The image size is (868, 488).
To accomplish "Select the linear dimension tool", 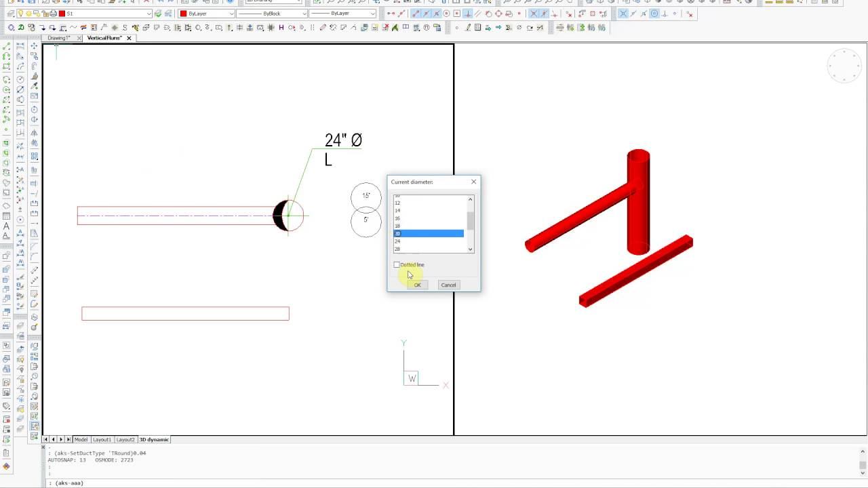I will click(20, 45).
